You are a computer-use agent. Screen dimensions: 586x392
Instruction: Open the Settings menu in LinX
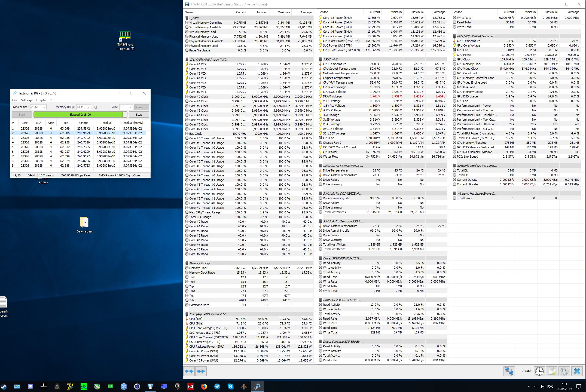pyautogui.click(x=27, y=100)
